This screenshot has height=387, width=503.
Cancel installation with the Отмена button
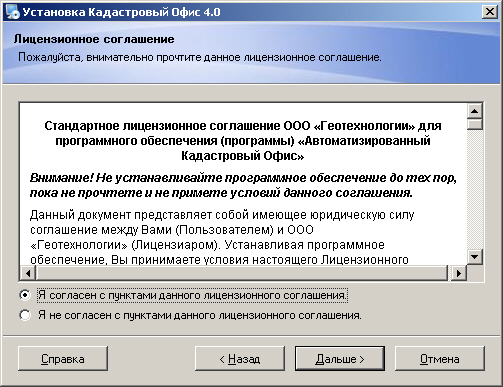point(440,359)
